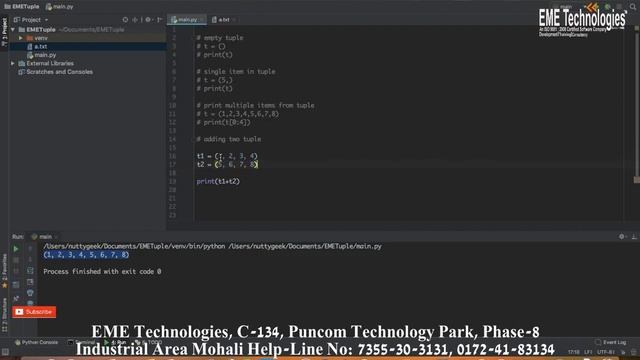The width and height of the screenshot is (640, 360).
Task: Click line t1 = (1, 2, 3, 4)
Action: click(227, 156)
